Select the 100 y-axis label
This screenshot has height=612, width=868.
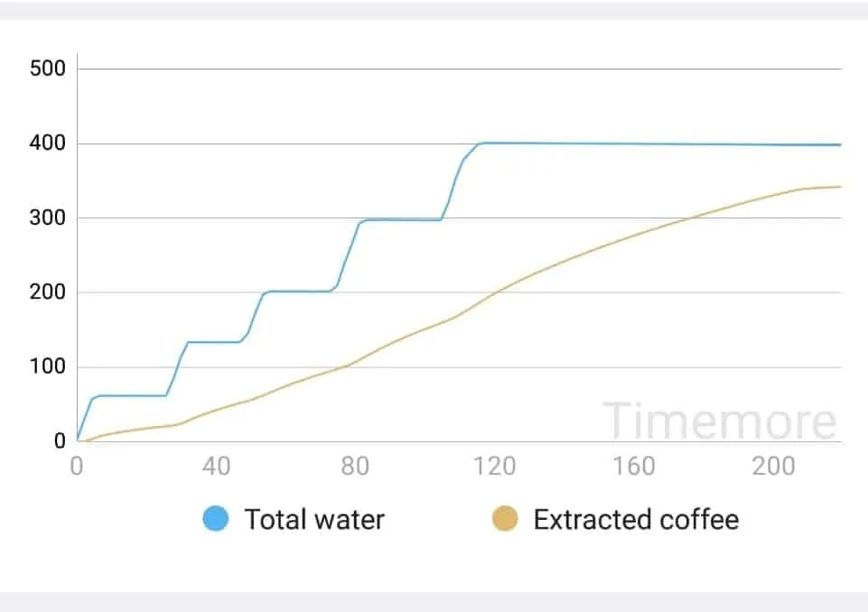47,367
